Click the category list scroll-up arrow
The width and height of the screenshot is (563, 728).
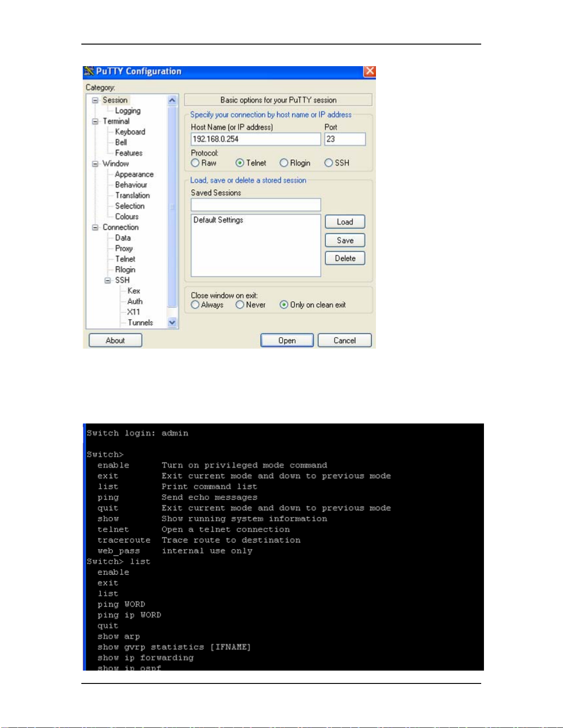point(172,100)
